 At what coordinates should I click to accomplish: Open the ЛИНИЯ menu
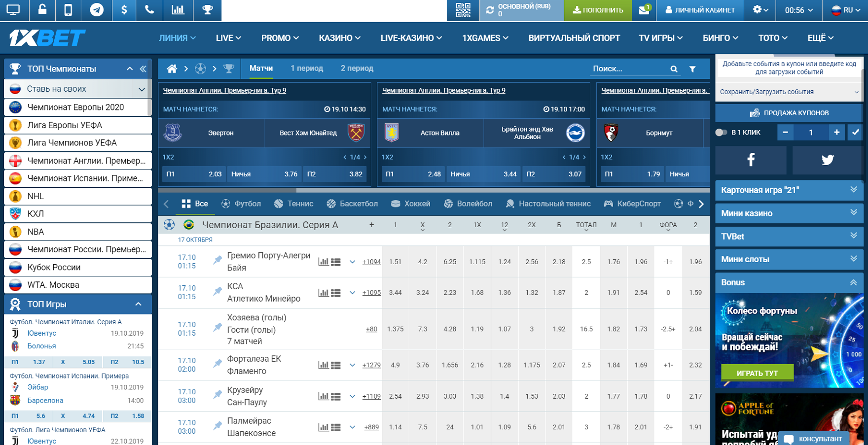coord(178,38)
